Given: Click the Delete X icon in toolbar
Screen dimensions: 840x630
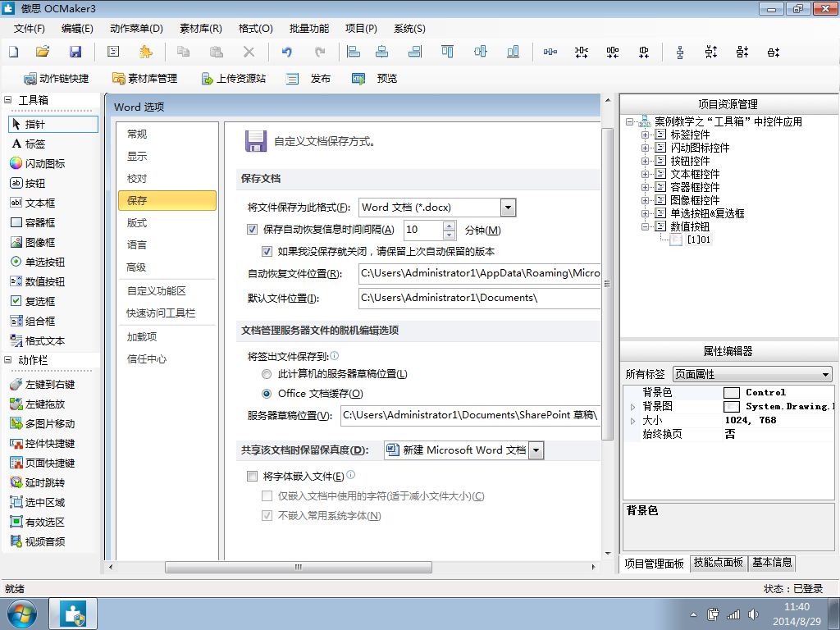Looking at the screenshot, I should tap(249, 52).
